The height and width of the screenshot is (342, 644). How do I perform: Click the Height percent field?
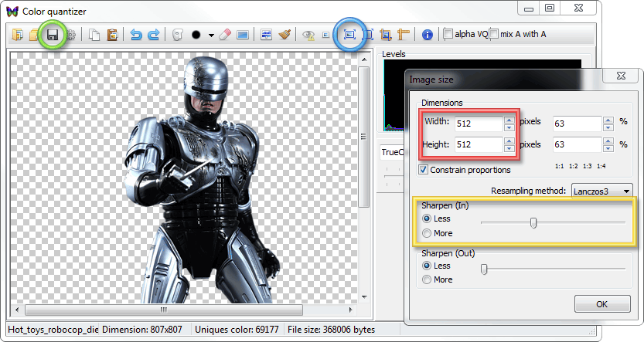(x=577, y=144)
